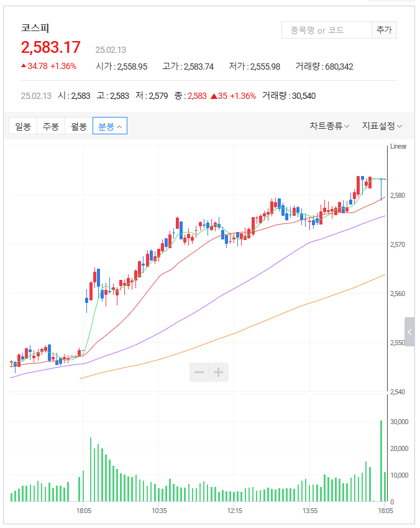Screen dimensions: 420x528
Task: Focus the 종목명 or 코드 search field
Action: [x=326, y=30]
